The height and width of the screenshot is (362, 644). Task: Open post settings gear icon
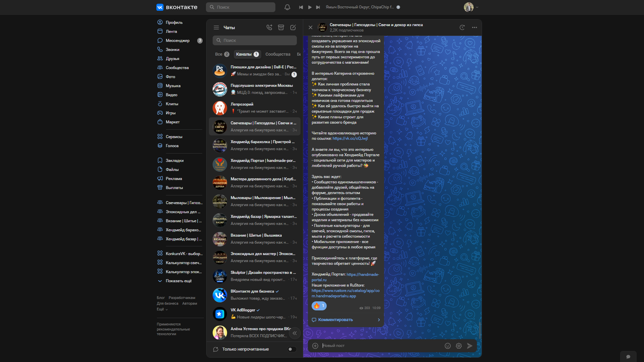(x=459, y=346)
